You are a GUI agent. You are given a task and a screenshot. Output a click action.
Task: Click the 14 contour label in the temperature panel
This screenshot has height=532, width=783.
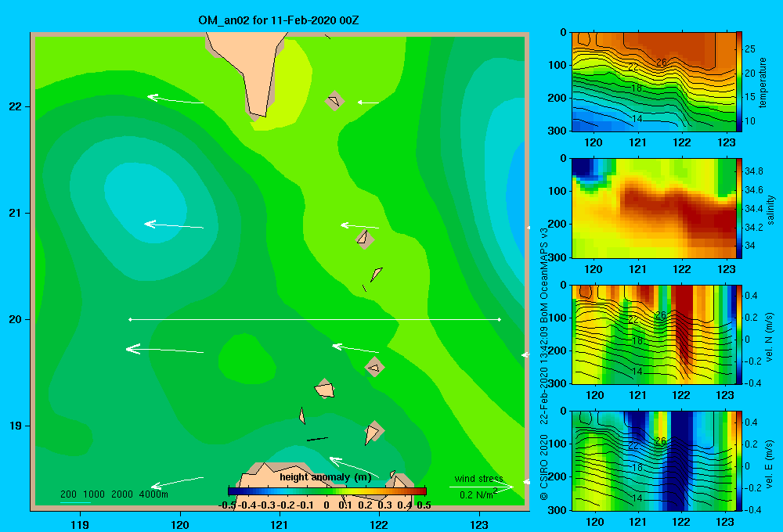(637, 119)
